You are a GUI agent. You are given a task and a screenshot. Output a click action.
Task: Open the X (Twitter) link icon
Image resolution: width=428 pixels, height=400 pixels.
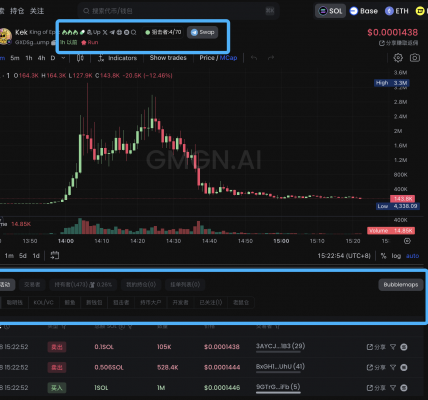[105, 32]
